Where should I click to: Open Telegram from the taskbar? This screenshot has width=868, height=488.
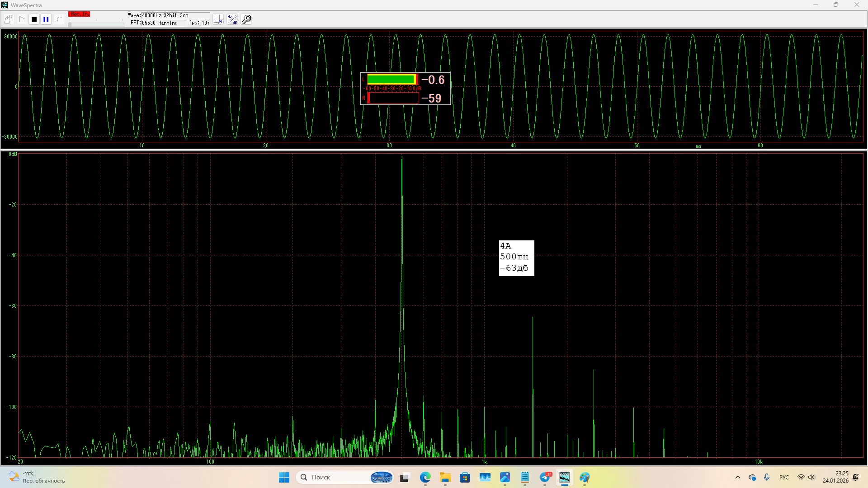point(545,478)
